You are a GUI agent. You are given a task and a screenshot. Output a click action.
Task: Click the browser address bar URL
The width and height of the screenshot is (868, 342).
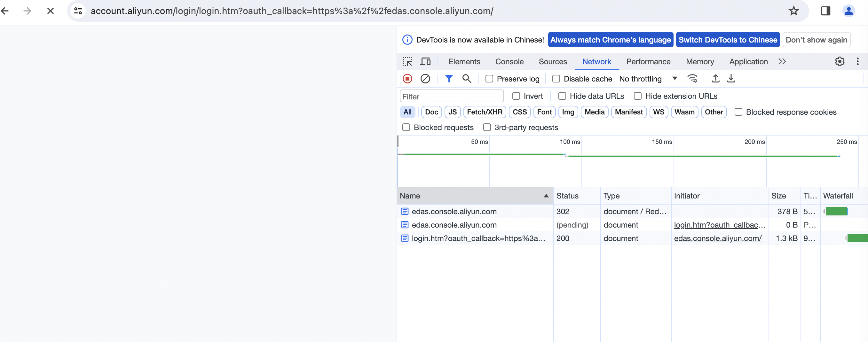292,11
